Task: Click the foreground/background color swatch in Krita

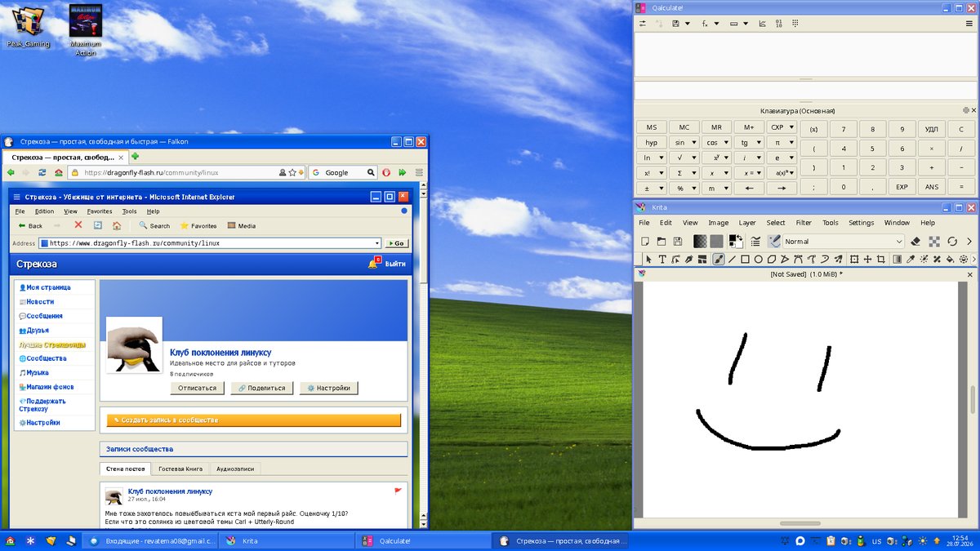Action: click(736, 242)
